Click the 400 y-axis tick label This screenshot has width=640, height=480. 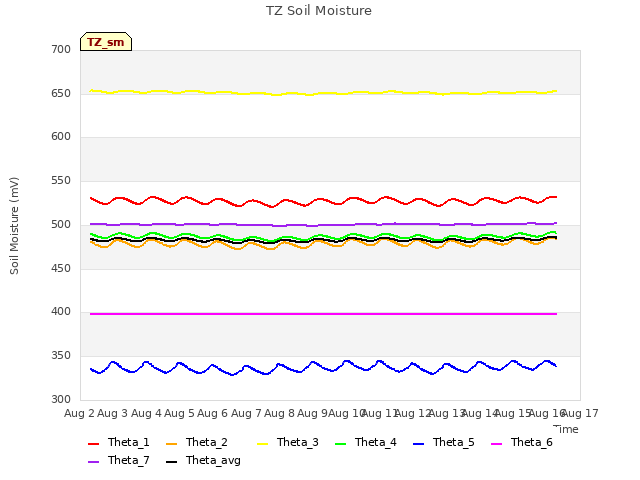tap(61, 312)
